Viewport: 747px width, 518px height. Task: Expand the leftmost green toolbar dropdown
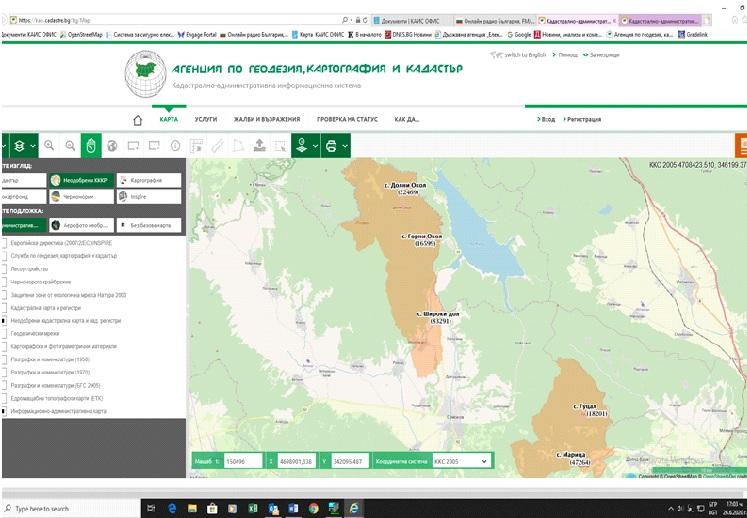pos(5,146)
